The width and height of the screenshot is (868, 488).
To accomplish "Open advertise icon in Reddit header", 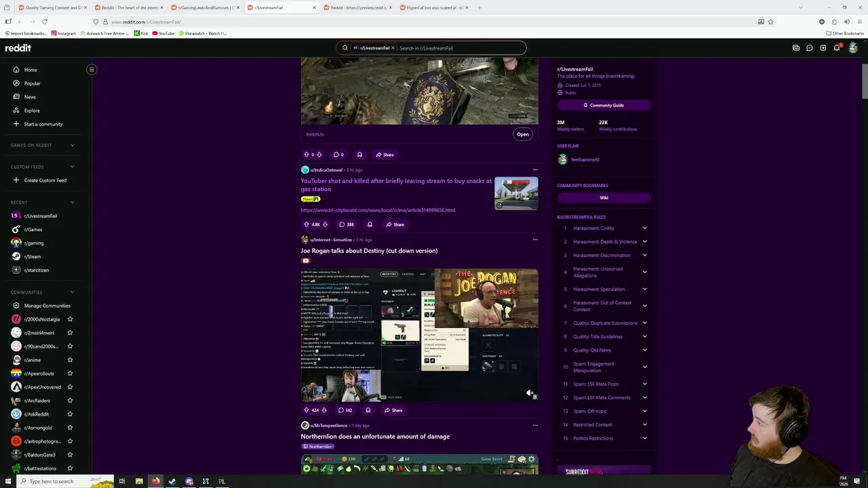I will coord(796,48).
